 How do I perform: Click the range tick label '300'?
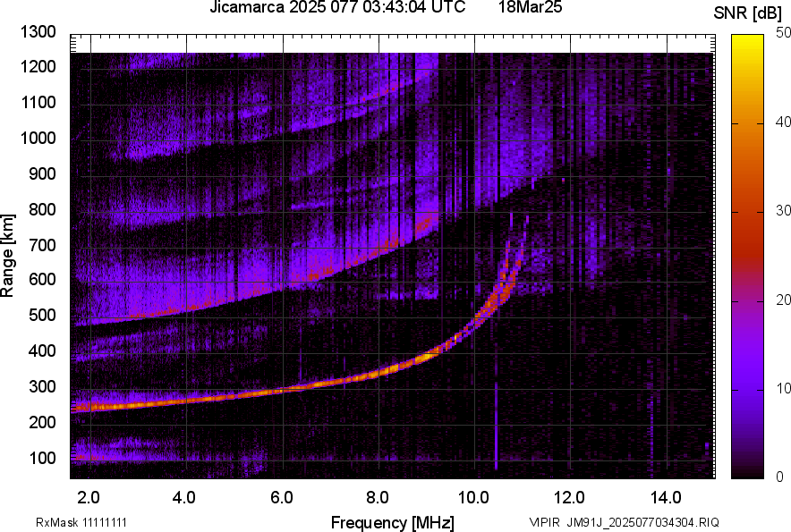[42, 387]
